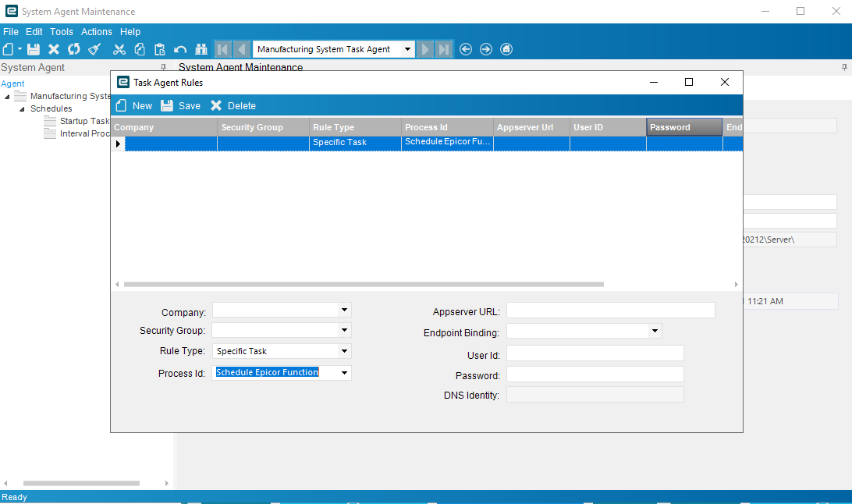Open the Company dropdown
Viewport: 852px width, 504px height.
[x=345, y=310]
